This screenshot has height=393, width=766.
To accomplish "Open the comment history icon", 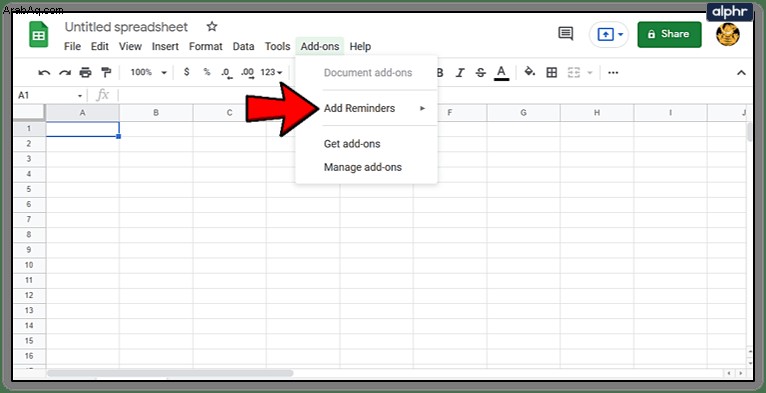I will (565, 34).
